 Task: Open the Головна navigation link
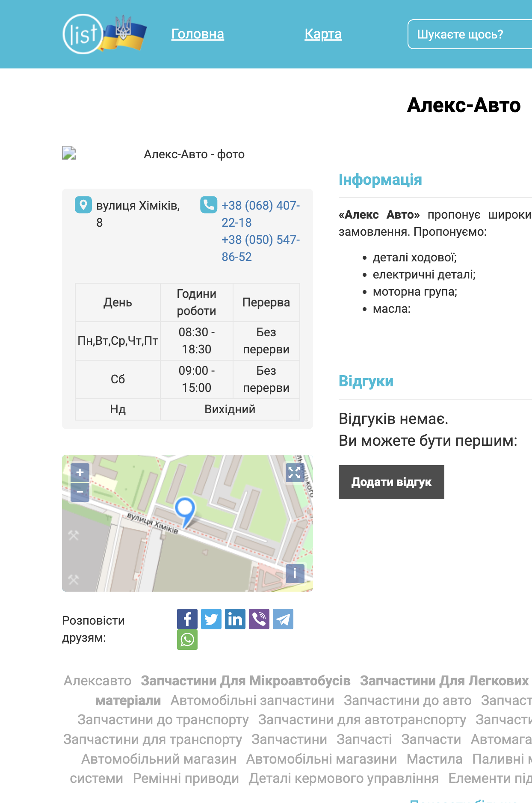198,34
